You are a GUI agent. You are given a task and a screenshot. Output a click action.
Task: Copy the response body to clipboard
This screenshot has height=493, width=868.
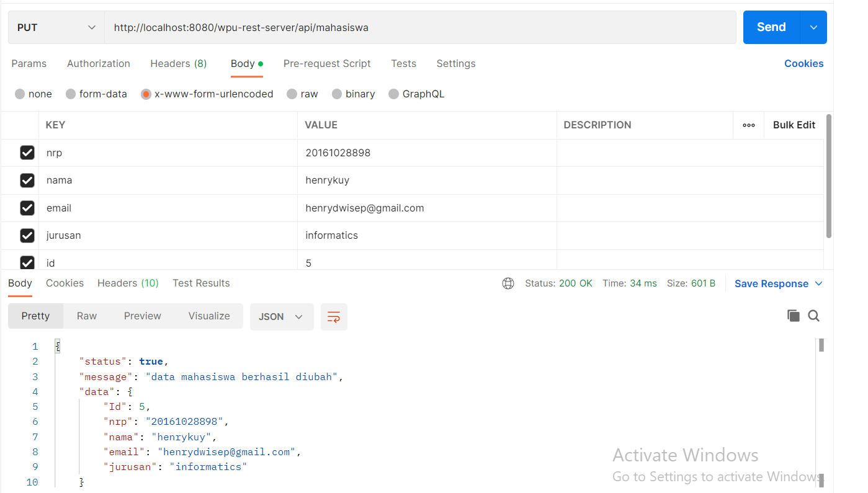pyautogui.click(x=794, y=316)
